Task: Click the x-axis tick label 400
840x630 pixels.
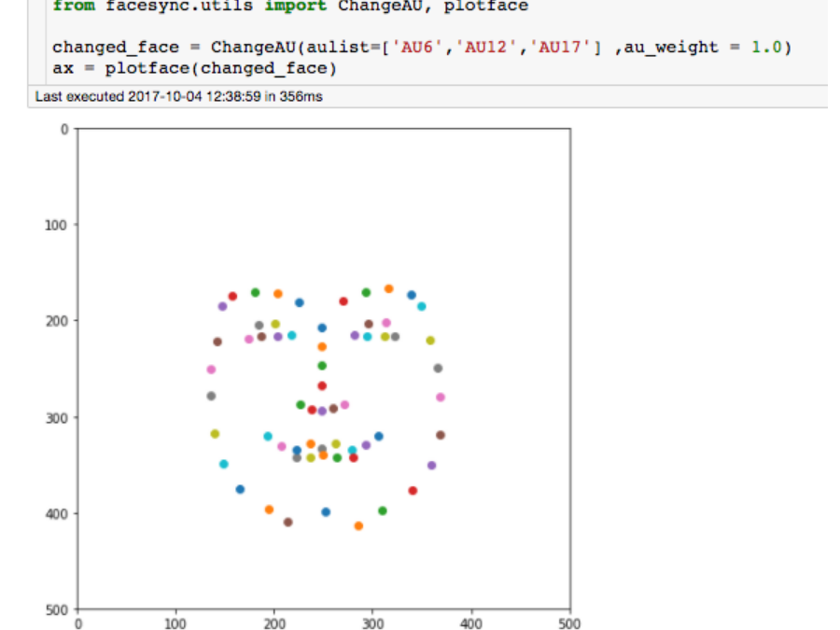Action: coord(471,623)
